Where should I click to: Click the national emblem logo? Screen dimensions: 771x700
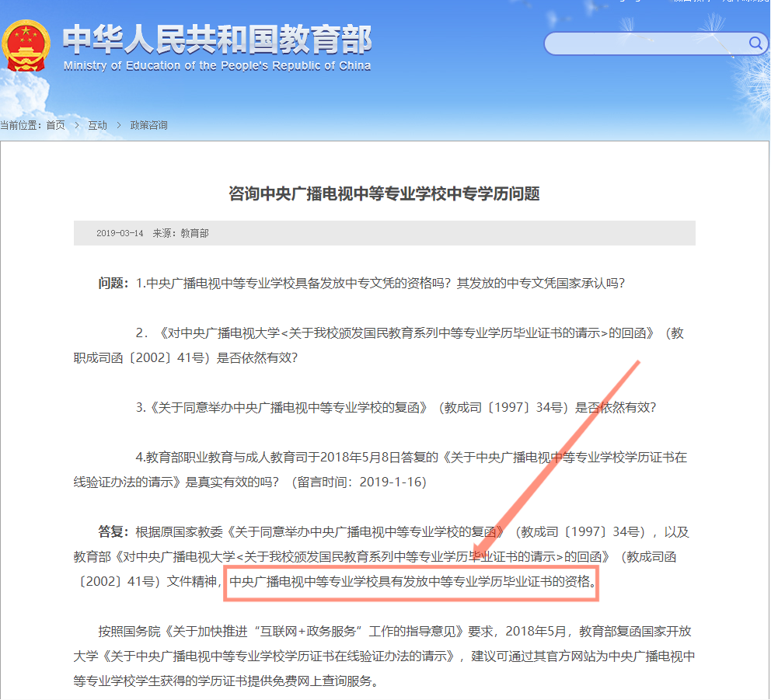pyautogui.click(x=28, y=47)
